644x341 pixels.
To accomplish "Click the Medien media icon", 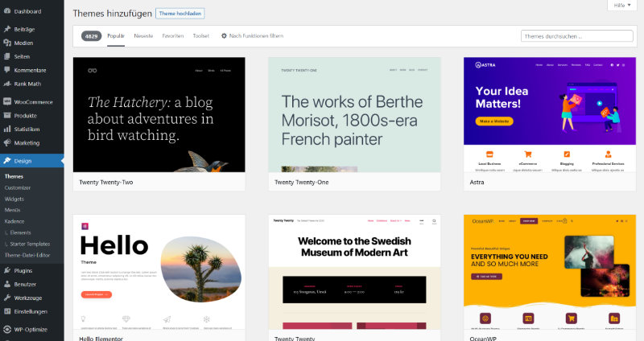I will click(x=7, y=43).
